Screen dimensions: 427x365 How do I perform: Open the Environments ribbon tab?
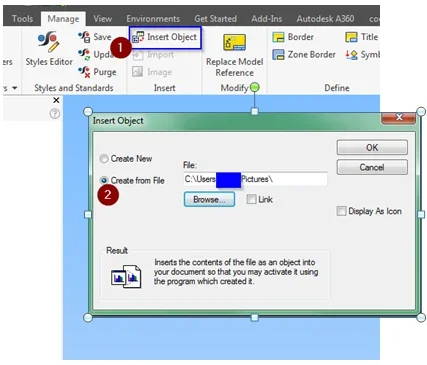tap(153, 19)
